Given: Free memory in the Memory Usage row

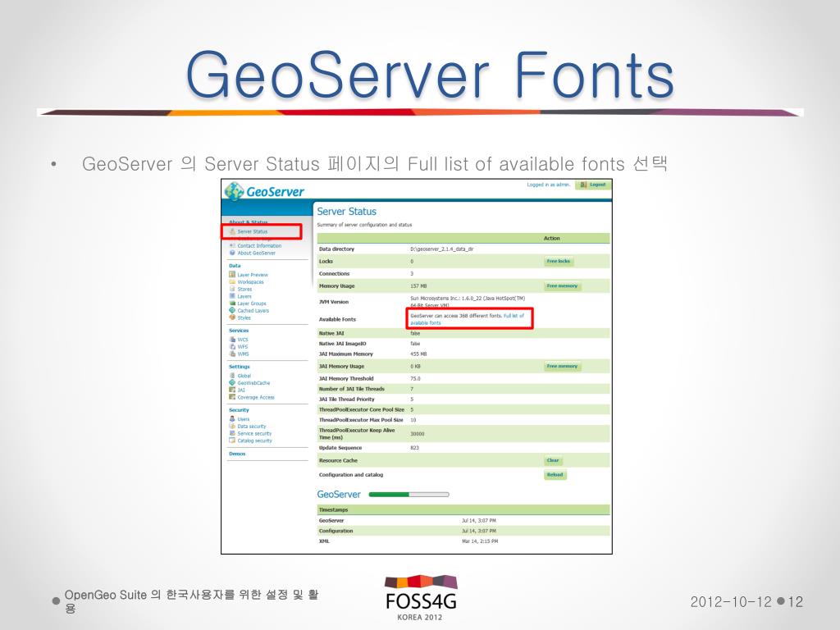Looking at the screenshot, I should pos(562,286).
